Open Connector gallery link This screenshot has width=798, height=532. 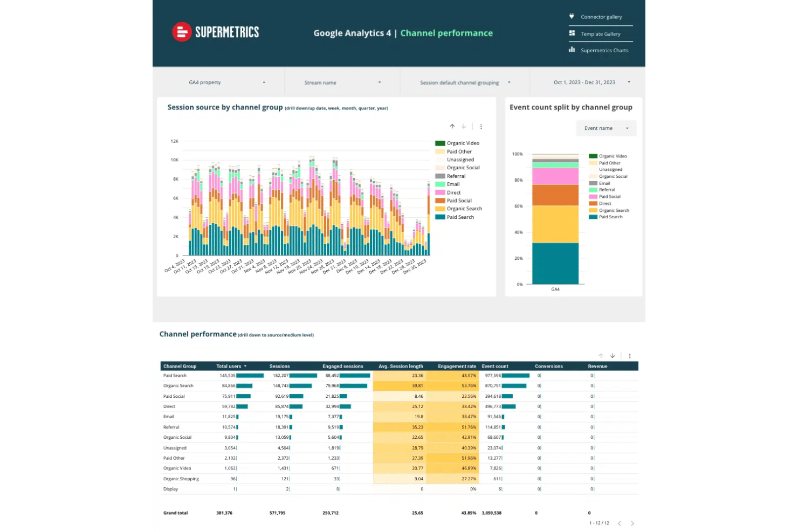pos(601,17)
